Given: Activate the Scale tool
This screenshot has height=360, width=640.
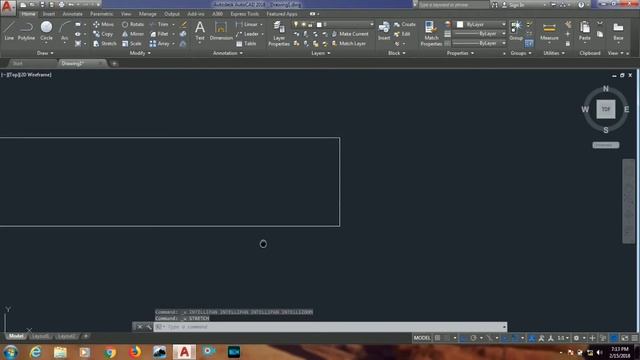Looking at the screenshot, I should click(x=131, y=43).
